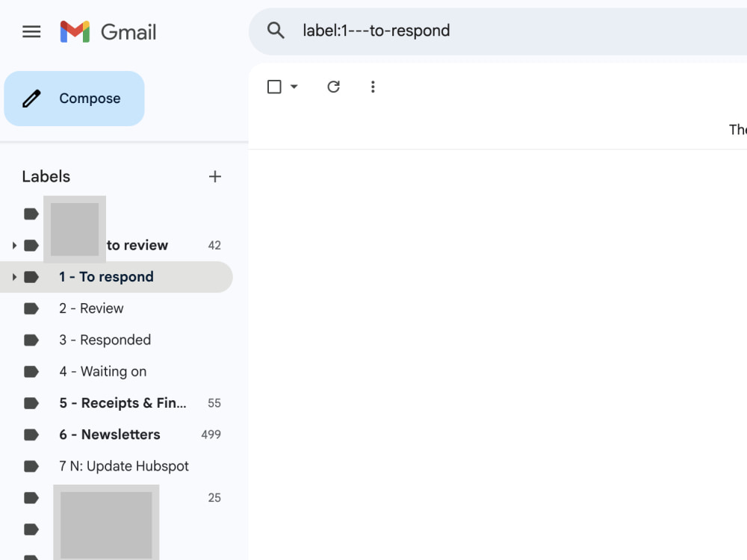
Task: Tick the select-all checkbox
Action: [x=274, y=87]
